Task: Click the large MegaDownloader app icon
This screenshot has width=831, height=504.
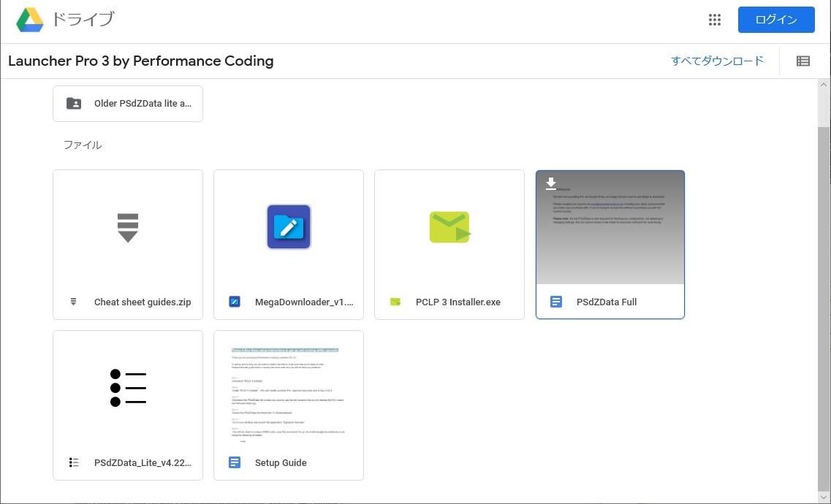Action: click(x=289, y=226)
